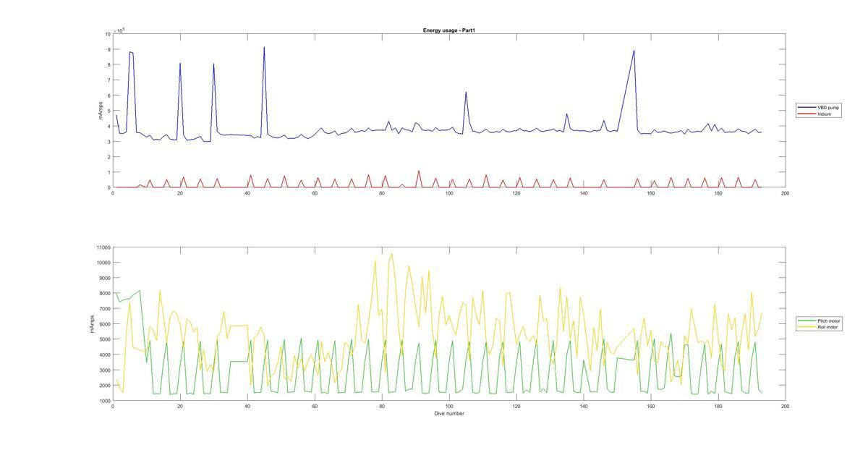Pick the green line sample beside Pitch motor

(807, 320)
